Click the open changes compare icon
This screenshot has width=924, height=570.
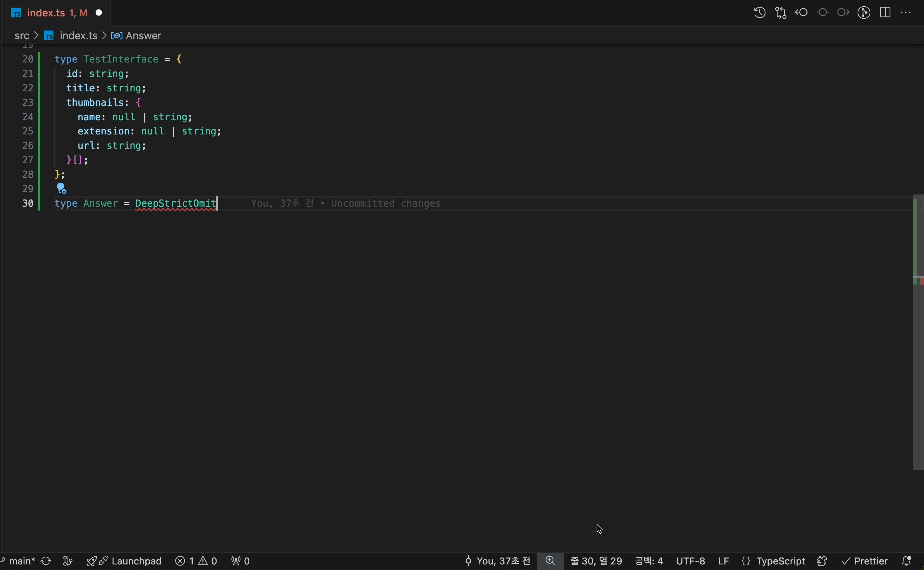780,13
